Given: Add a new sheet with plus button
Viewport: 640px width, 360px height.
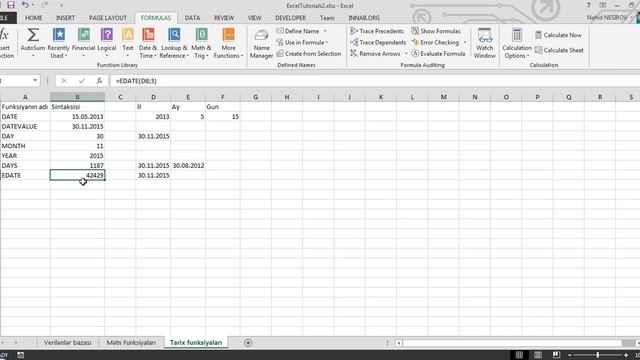Looking at the screenshot, I should (248, 343).
